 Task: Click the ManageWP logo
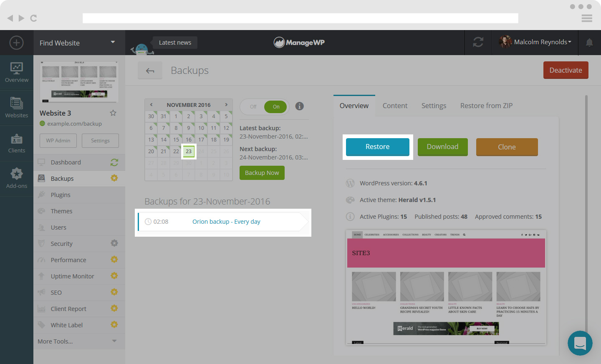click(x=299, y=42)
